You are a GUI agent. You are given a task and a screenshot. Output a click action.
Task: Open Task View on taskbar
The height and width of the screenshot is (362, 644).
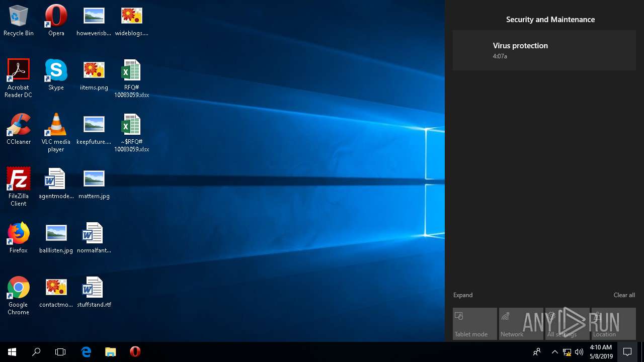[x=60, y=352]
